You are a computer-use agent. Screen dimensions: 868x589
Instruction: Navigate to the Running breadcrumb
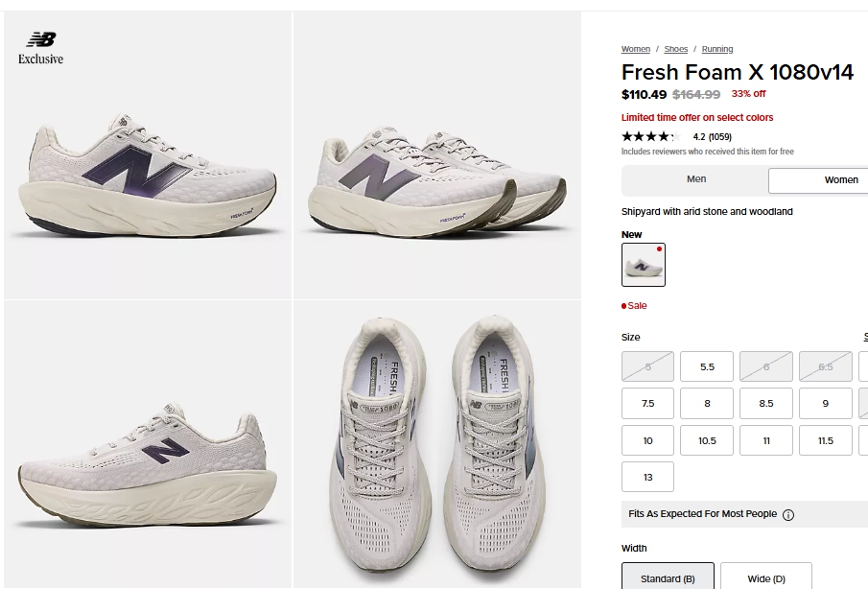pyautogui.click(x=716, y=49)
